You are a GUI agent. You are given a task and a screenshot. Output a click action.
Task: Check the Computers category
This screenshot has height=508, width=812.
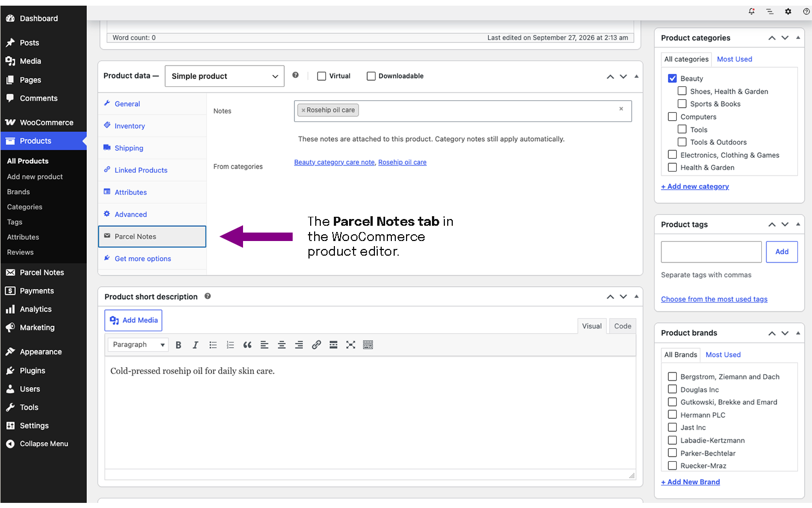(672, 116)
